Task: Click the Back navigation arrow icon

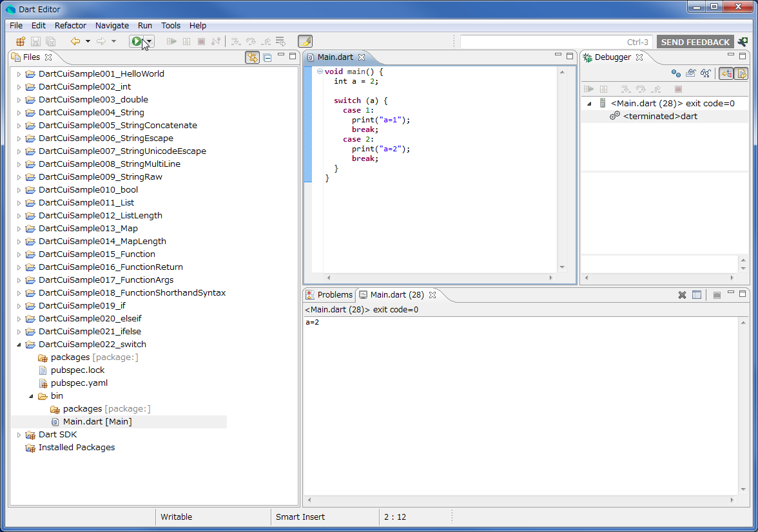Action: point(75,42)
